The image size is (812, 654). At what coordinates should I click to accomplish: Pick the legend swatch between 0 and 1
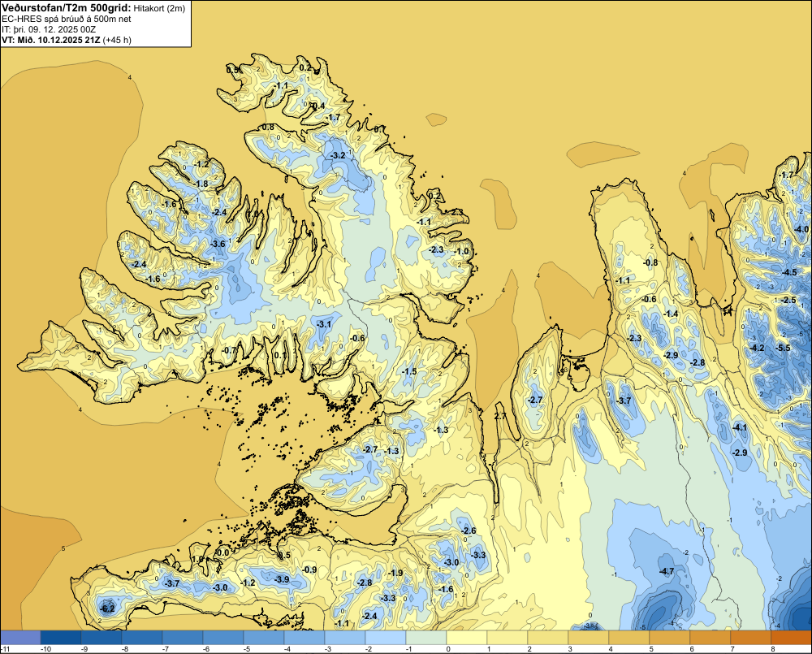click(467, 638)
